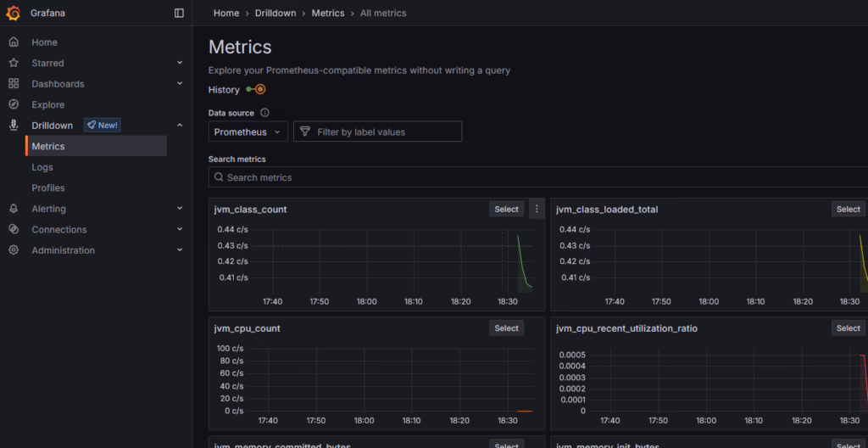868x448 pixels.
Task: Click the Connections icon in sidebar
Action: pos(14,230)
